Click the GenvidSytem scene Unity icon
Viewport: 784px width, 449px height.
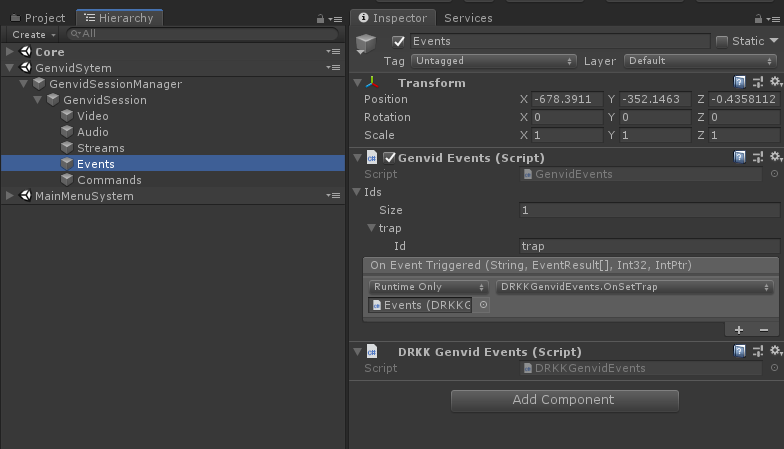(x=25, y=68)
